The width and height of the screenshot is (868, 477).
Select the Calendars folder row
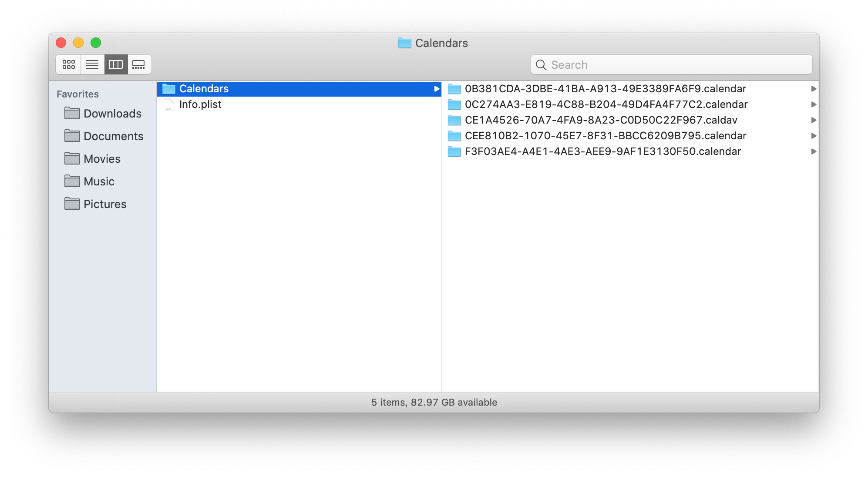point(299,89)
